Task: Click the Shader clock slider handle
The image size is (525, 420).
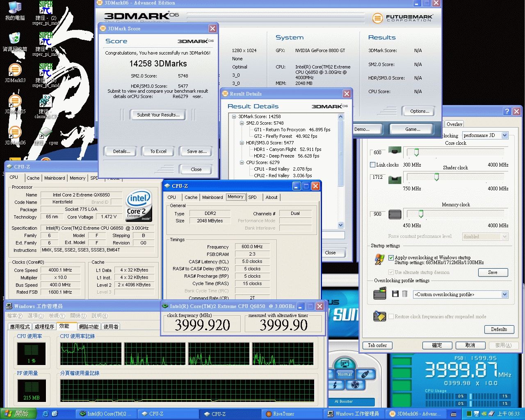Action: point(436,177)
